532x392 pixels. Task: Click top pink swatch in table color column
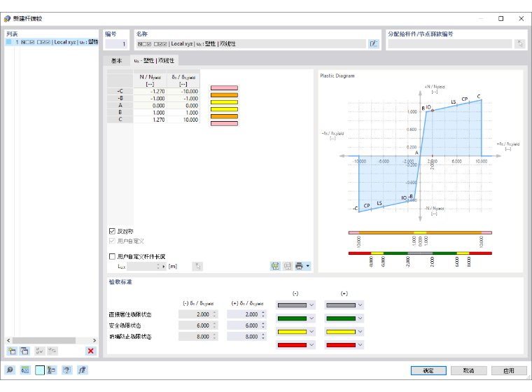click(x=224, y=88)
